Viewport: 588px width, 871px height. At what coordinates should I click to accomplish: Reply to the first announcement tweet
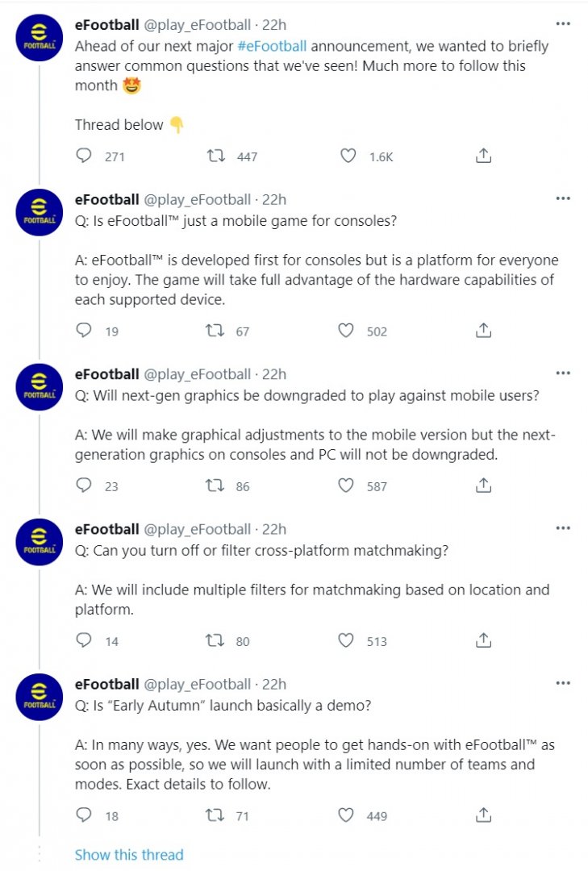pyautogui.click(x=84, y=156)
